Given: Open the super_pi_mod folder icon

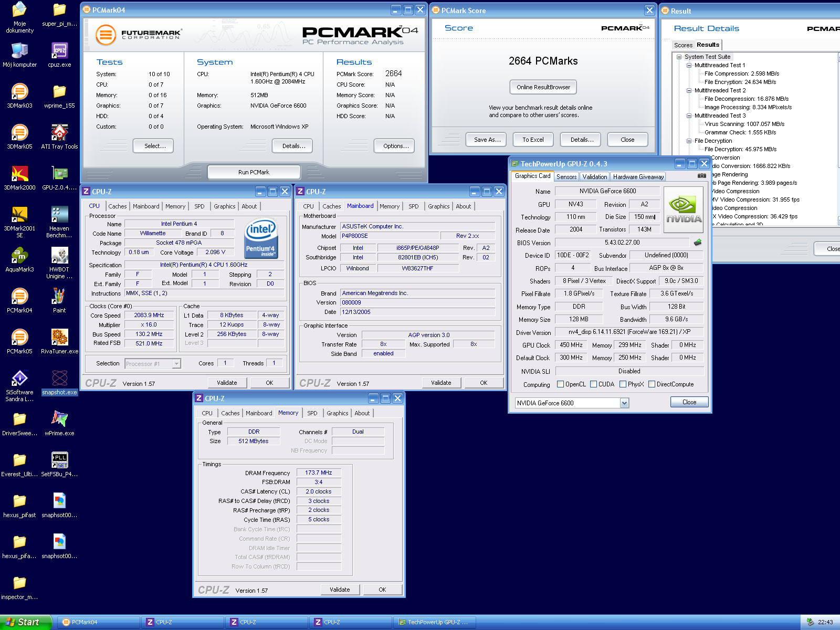Looking at the screenshot, I should pyautogui.click(x=59, y=14).
